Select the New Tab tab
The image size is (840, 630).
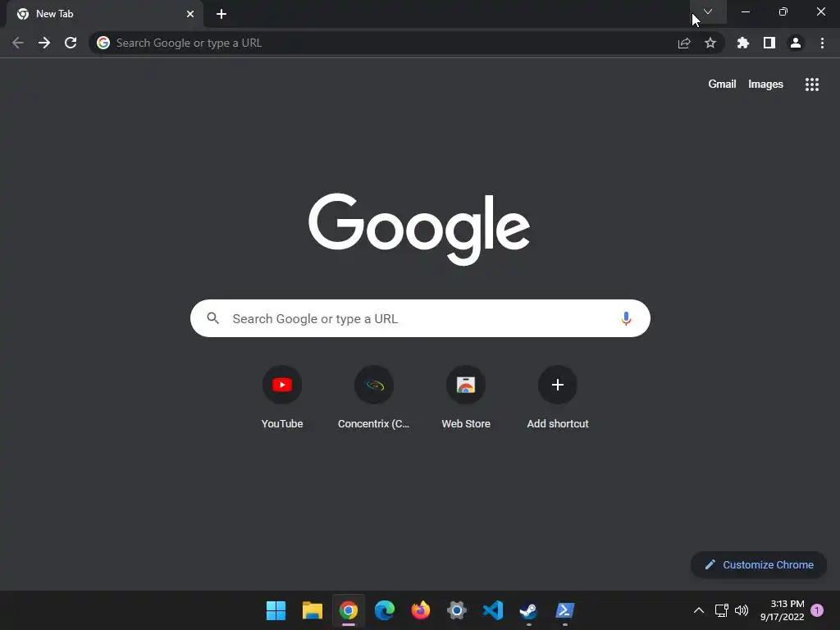[104, 14]
